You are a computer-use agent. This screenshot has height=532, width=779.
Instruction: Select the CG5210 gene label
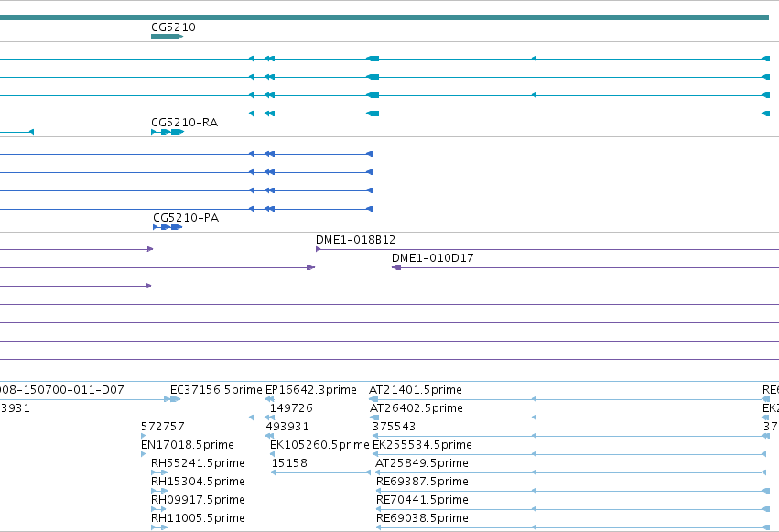pos(173,27)
